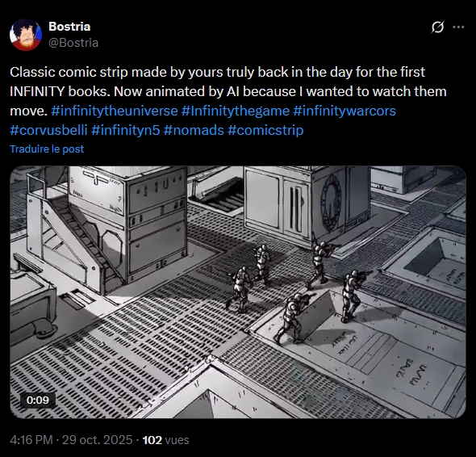
Task: Click the 0:09 video duration badge
Action: point(38,400)
